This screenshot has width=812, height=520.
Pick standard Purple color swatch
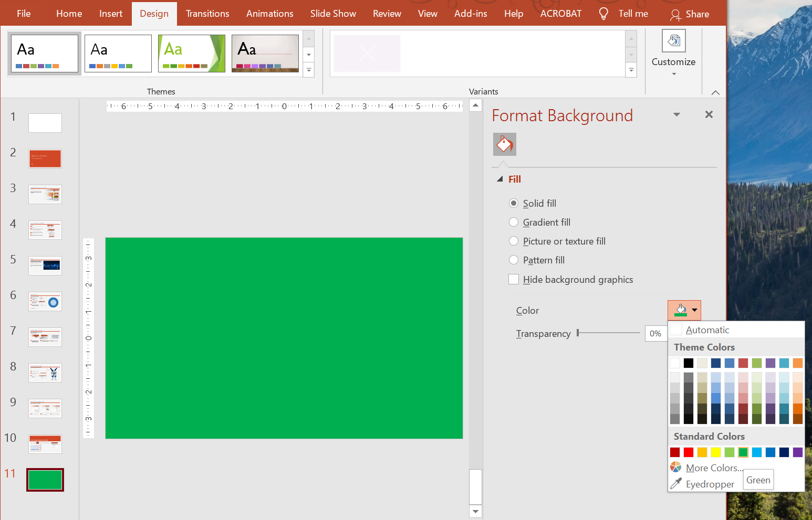click(798, 452)
